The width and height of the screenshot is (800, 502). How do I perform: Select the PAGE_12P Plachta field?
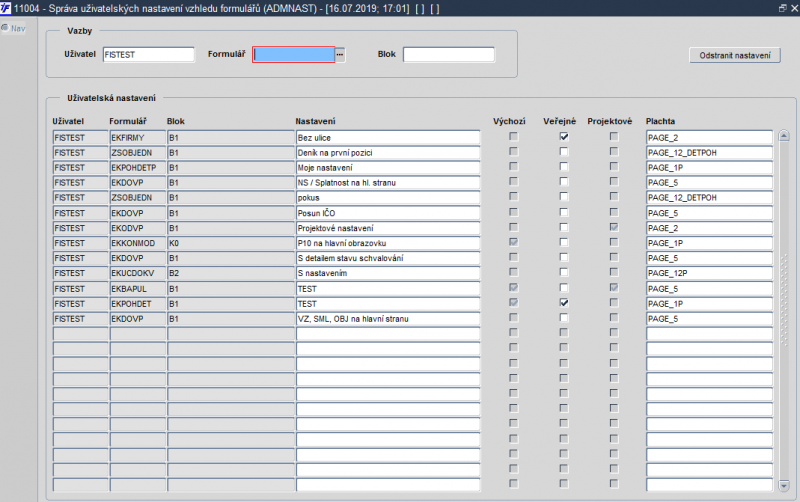click(709, 272)
